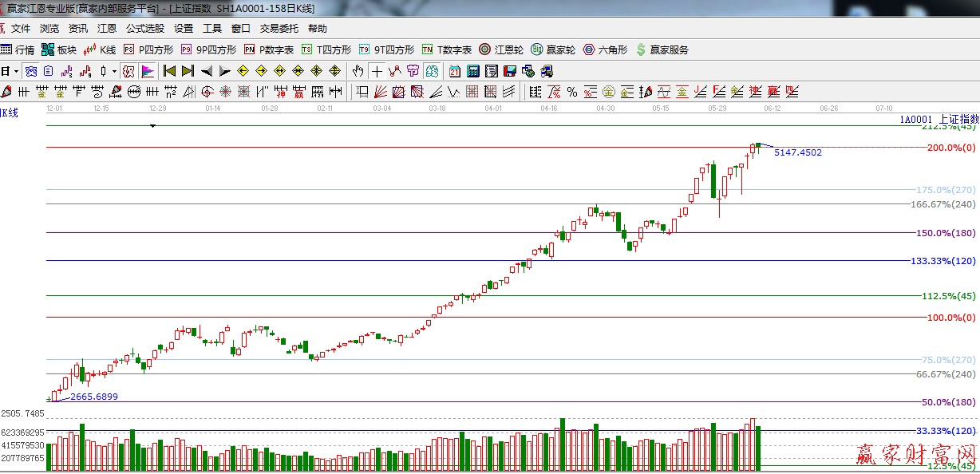Click the calendar date icon
This screenshot has height=474, width=980.
[x=455, y=71]
